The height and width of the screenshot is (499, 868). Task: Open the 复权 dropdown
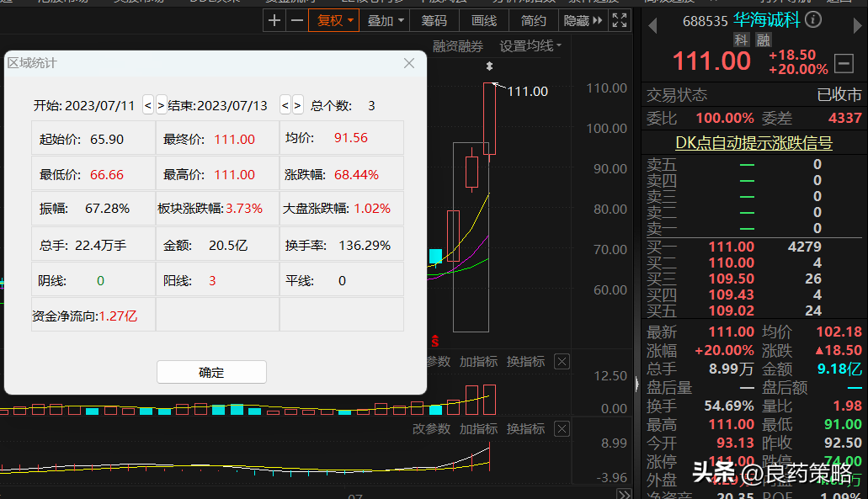click(x=334, y=21)
